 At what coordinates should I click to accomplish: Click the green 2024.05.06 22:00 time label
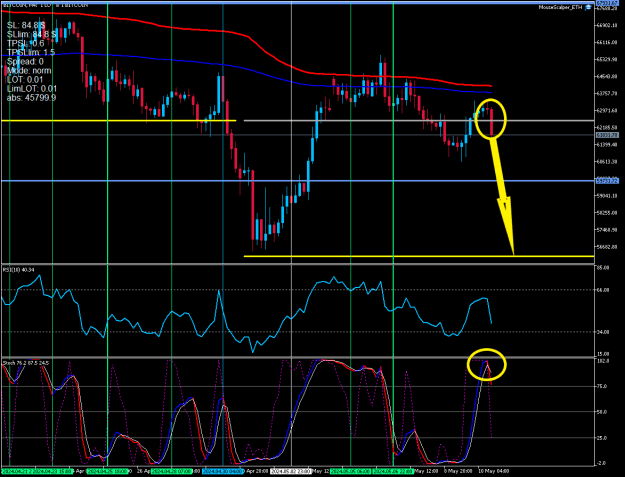[x=393, y=471]
